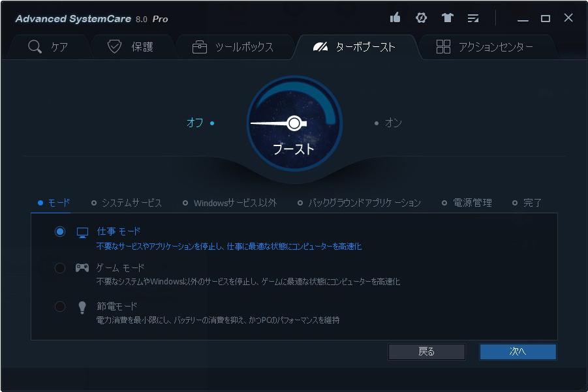Image resolution: width=588 pixels, height=392 pixels.
Task: Click the ゲーム モード title label
Action: 120,267
